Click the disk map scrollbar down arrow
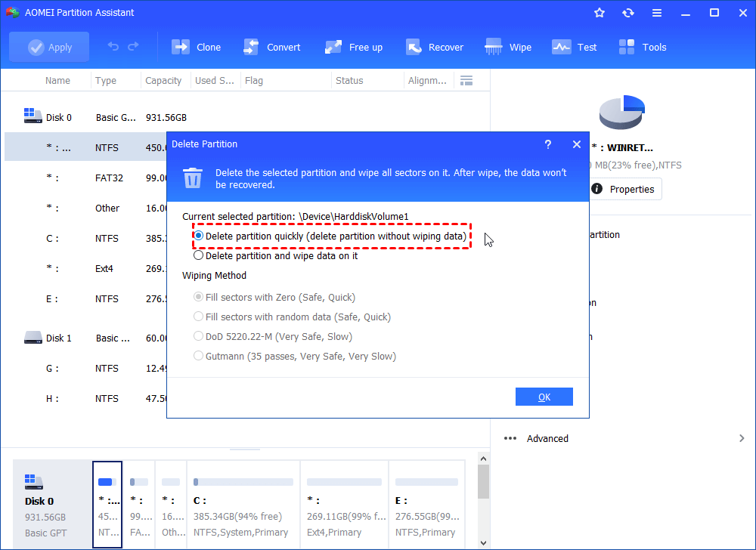Screen dimensions: 756x550 [483, 543]
